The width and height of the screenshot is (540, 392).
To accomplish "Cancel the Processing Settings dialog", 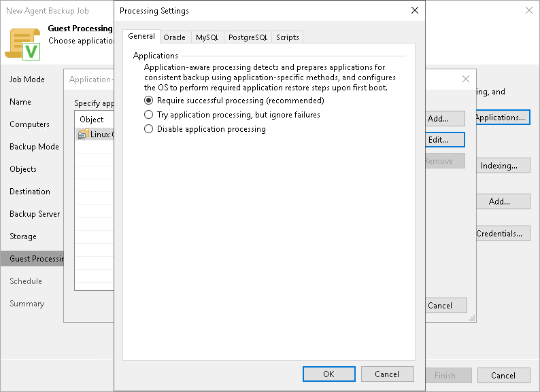I will click(x=387, y=374).
